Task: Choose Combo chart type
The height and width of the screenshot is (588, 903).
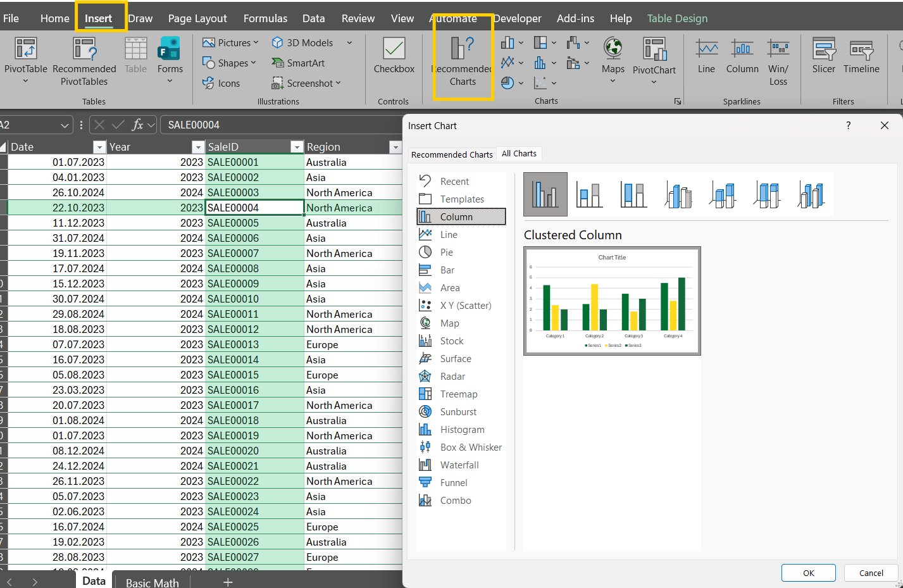Action: [x=461, y=500]
